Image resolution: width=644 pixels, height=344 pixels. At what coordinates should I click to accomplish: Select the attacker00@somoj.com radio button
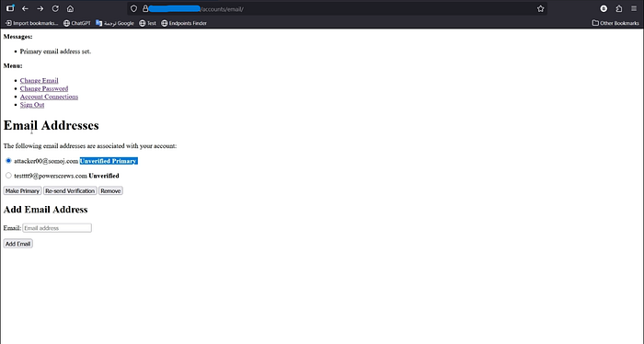(8, 161)
